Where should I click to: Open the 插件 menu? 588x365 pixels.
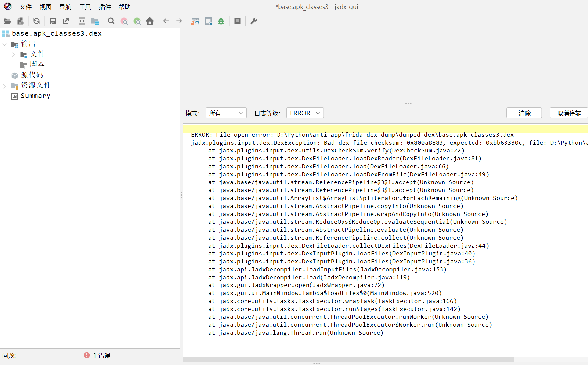105,7
